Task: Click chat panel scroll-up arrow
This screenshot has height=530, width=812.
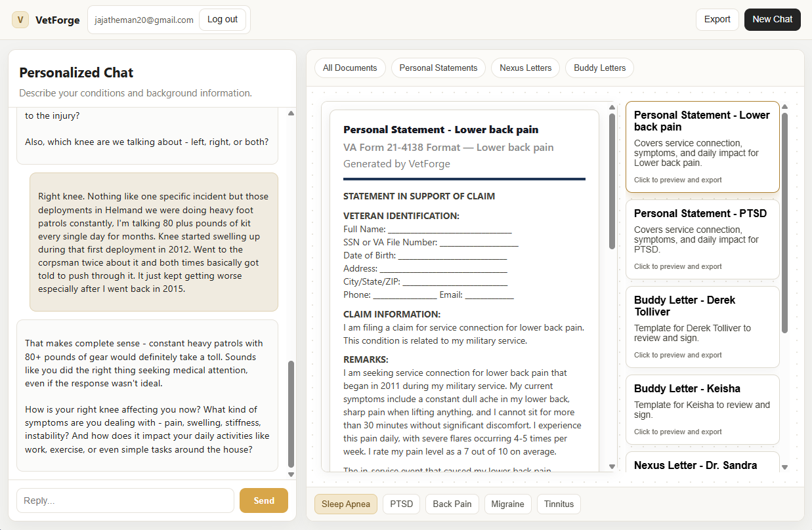Action: [x=291, y=113]
